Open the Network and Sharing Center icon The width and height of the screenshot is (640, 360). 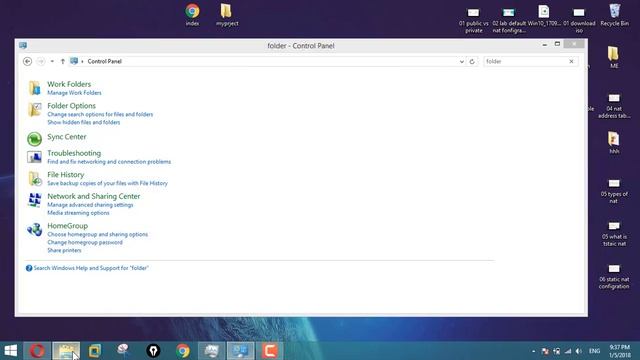34,200
